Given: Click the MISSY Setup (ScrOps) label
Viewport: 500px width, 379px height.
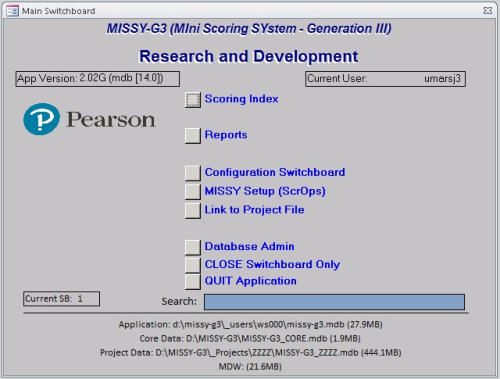Looking at the screenshot, I should pyautogui.click(x=265, y=191).
